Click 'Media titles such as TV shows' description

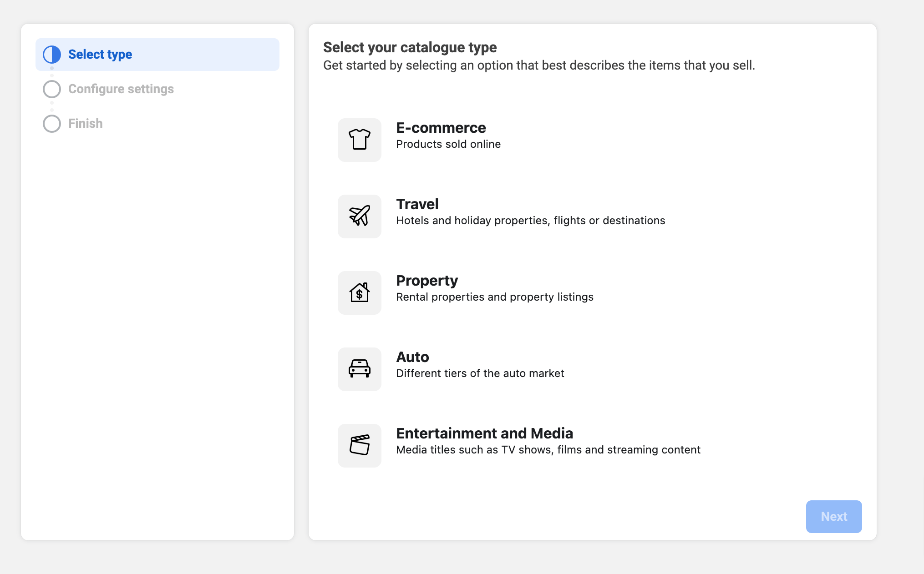coord(548,450)
